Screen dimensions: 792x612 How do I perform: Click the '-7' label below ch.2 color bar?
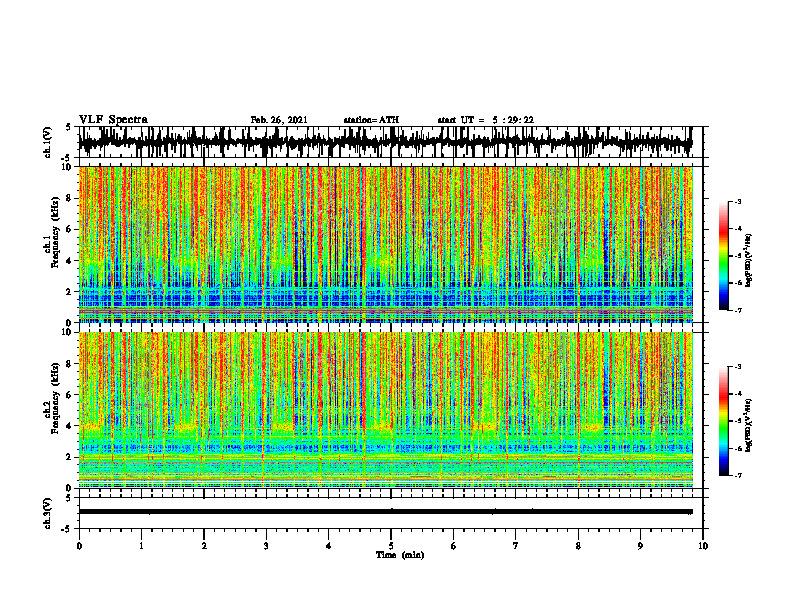(738, 475)
